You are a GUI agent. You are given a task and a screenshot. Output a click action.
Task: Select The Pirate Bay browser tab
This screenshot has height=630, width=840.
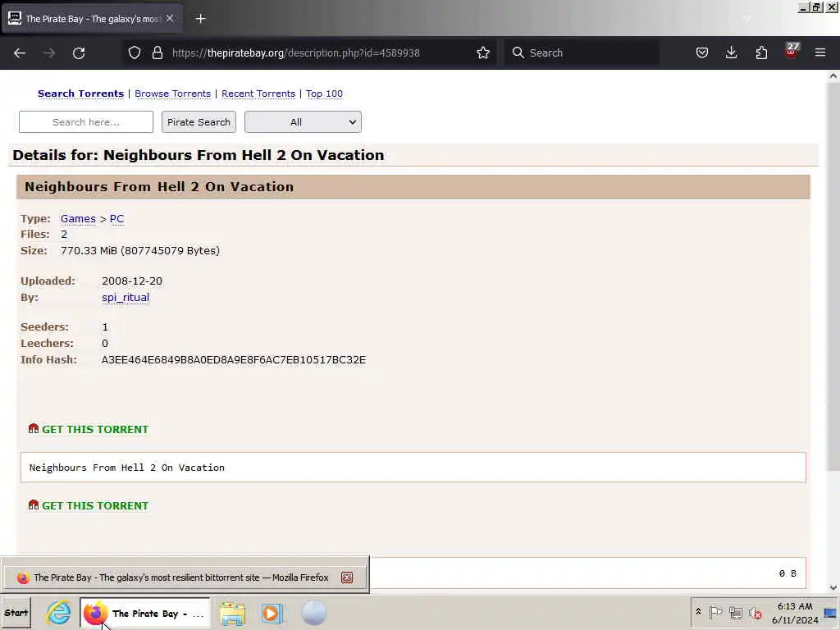[x=92, y=19]
